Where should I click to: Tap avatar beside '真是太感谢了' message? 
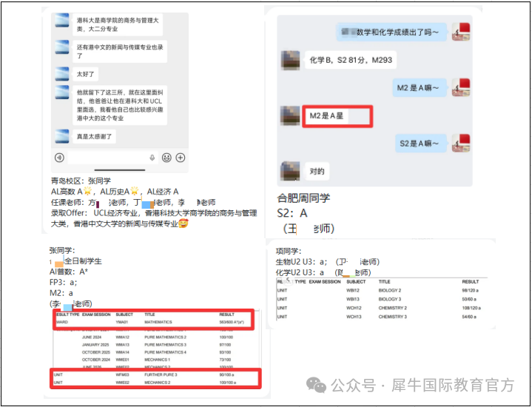pos(61,136)
